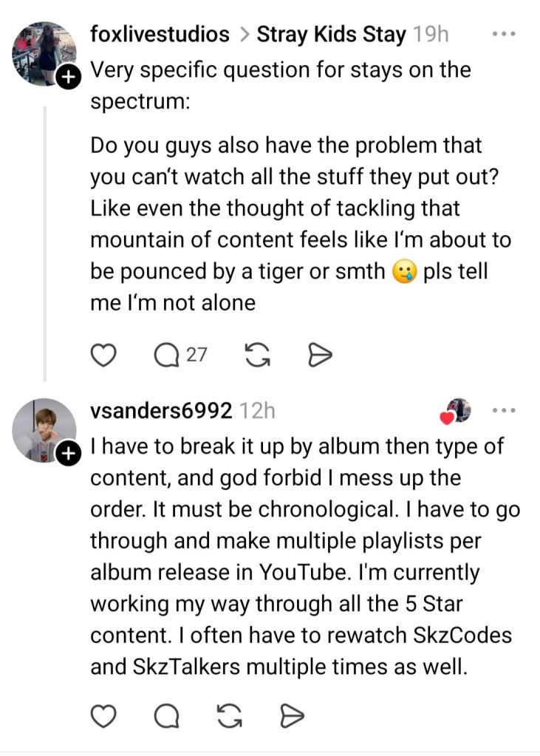540x756 pixels.
Task: Like the foxlivestudios post
Action: pos(104,355)
